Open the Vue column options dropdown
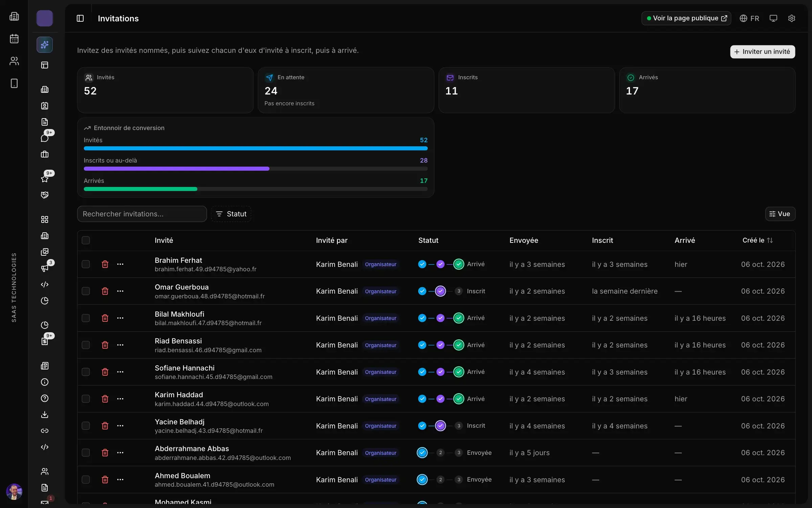The image size is (812, 508). 780,214
